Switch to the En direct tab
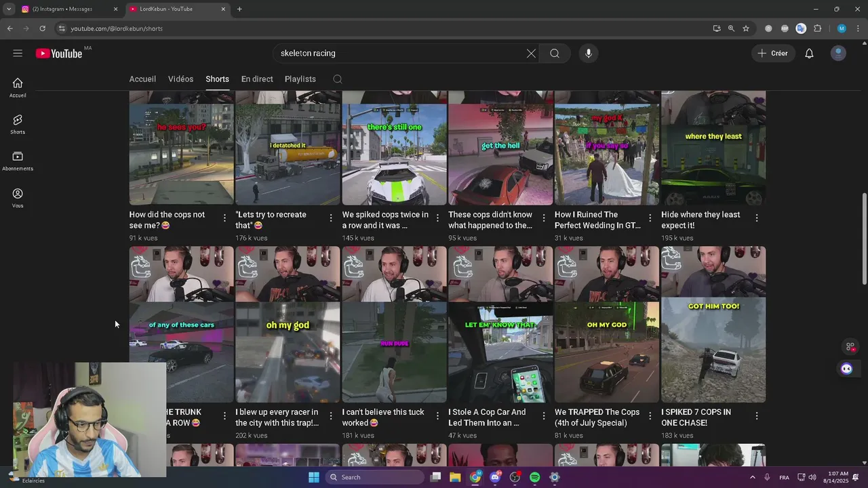The height and width of the screenshot is (488, 868). [x=257, y=79]
